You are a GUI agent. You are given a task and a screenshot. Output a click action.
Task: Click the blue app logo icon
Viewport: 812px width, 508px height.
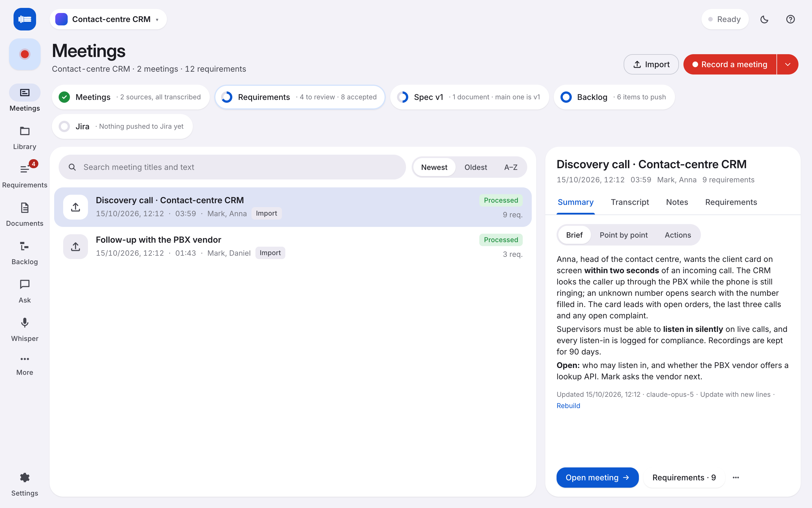25,19
